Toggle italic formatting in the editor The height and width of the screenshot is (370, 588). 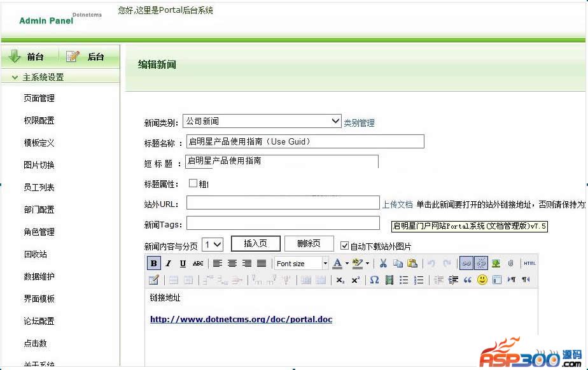tap(169, 264)
